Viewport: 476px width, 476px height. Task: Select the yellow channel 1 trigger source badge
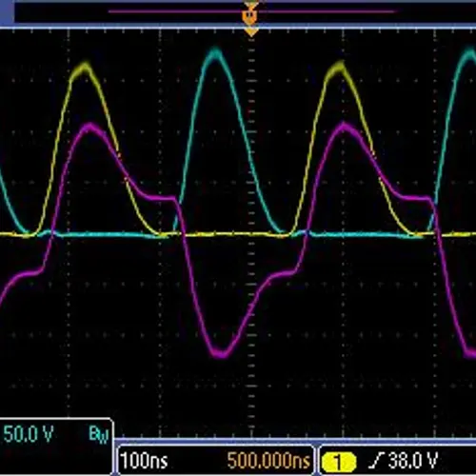(x=338, y=462)
